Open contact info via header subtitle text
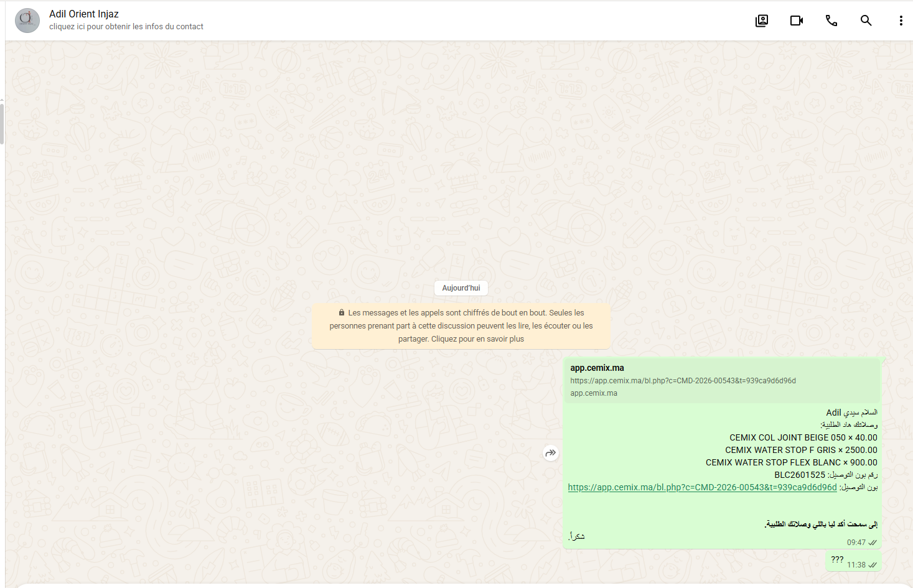This screenshot has width=913, height=588. (x=126, y=27)
